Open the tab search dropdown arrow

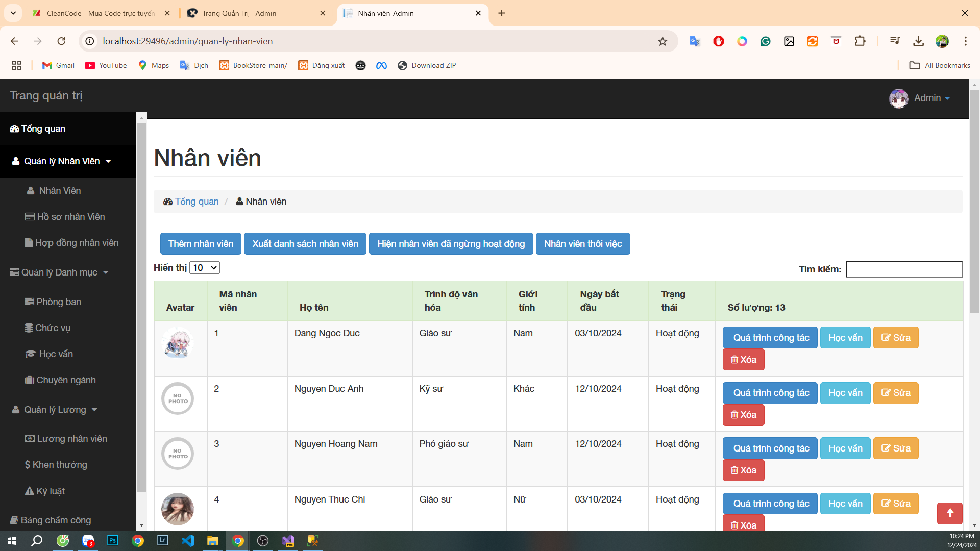click(13, 13)
